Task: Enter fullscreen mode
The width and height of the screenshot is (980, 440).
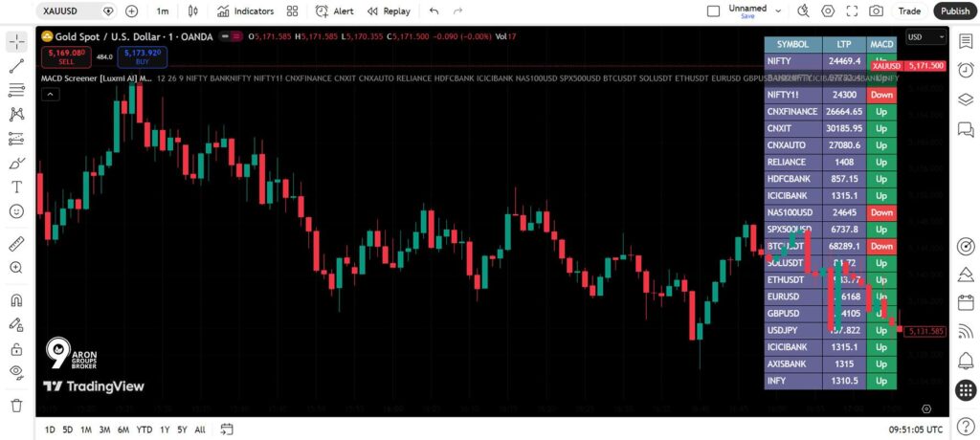Action: [852, 11]
